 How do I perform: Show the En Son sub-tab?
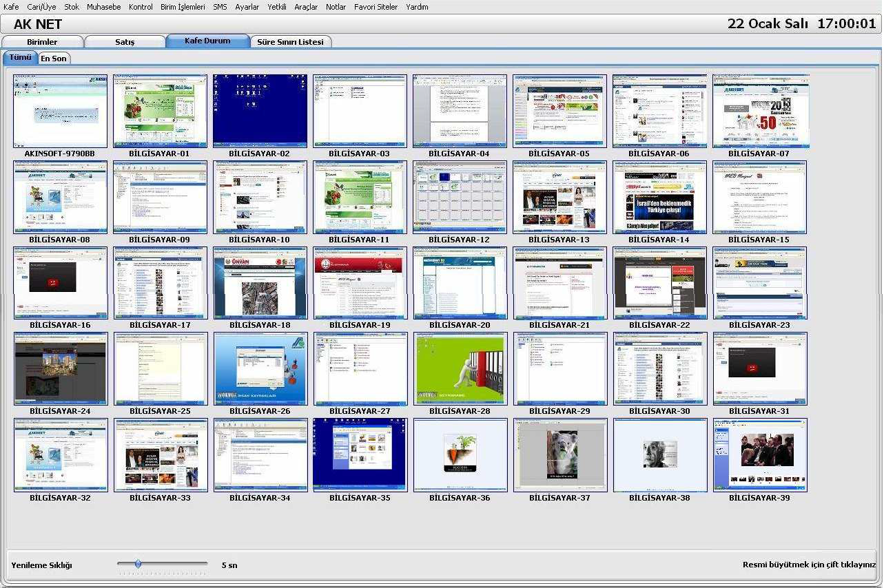pos(54,59)
